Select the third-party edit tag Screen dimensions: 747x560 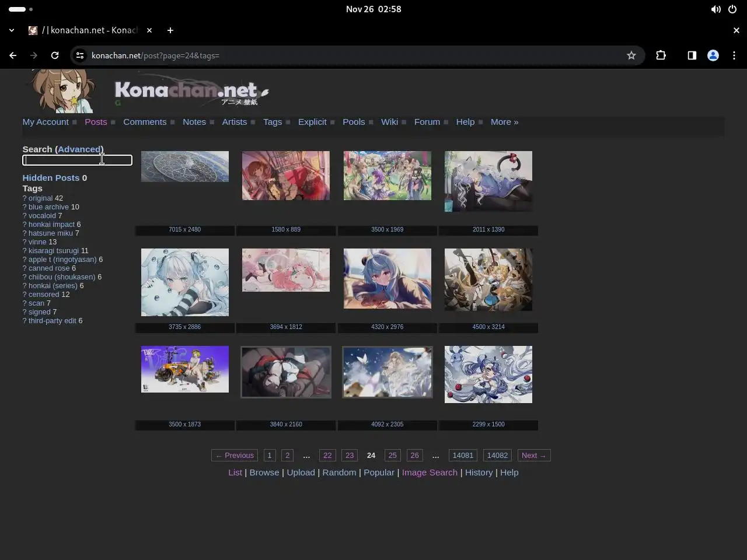(53, 321)
